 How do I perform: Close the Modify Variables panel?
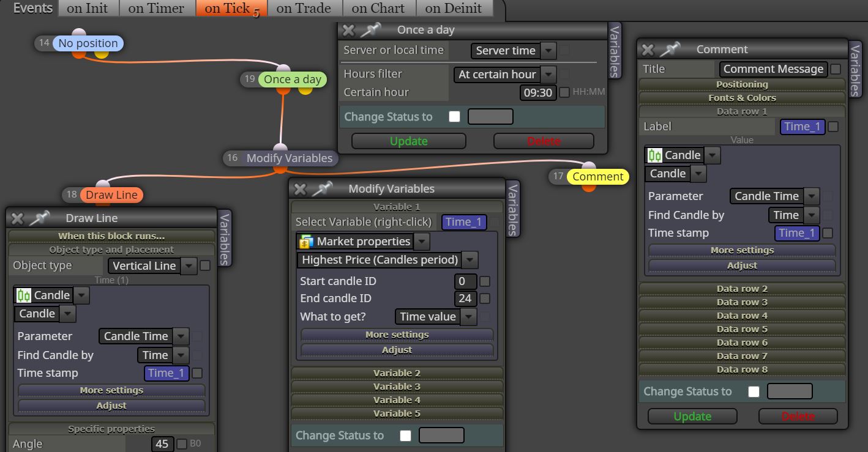[x=300, y=189]
